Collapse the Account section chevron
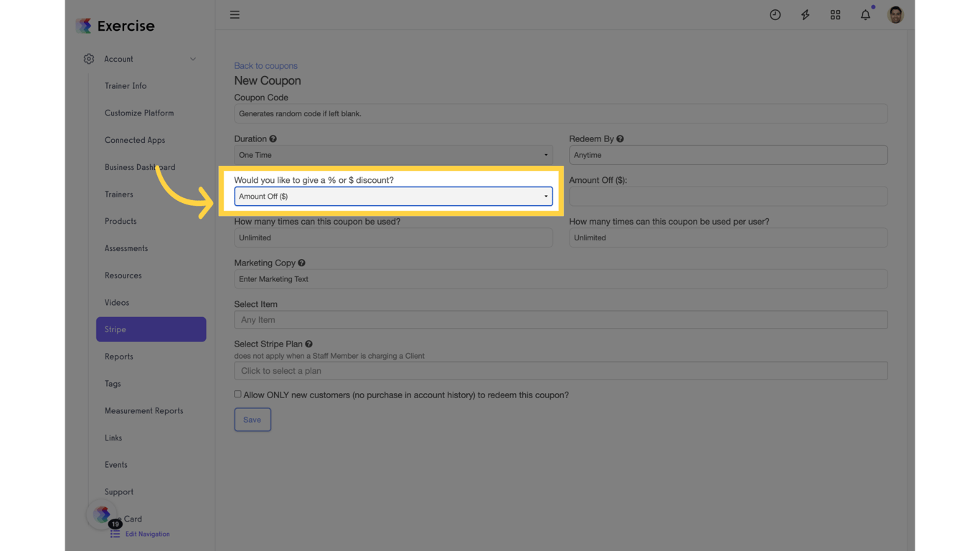The height and width of the screenshot is (551, 980). (192, 59)
